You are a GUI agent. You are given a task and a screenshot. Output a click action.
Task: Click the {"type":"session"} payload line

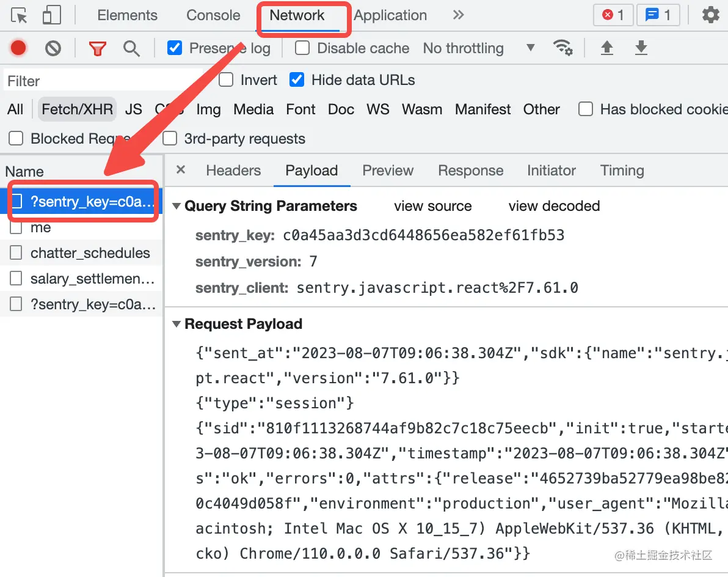tap(274, 403)
